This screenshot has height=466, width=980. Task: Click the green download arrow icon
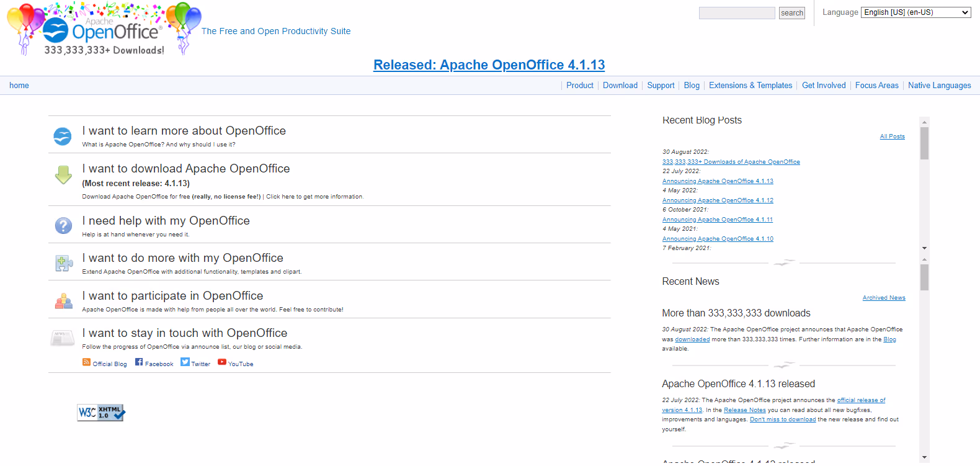(63, 175)
